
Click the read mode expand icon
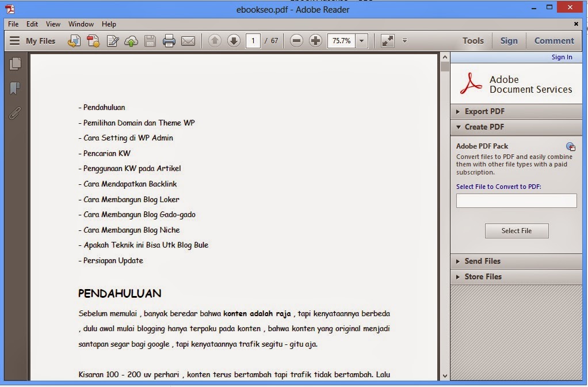(x=387, y=40)
